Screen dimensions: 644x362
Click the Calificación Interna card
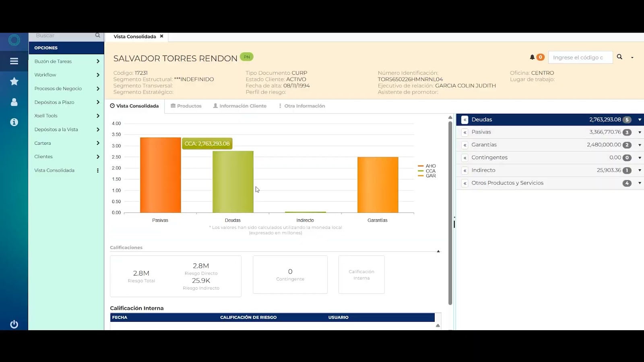(361, 275)
